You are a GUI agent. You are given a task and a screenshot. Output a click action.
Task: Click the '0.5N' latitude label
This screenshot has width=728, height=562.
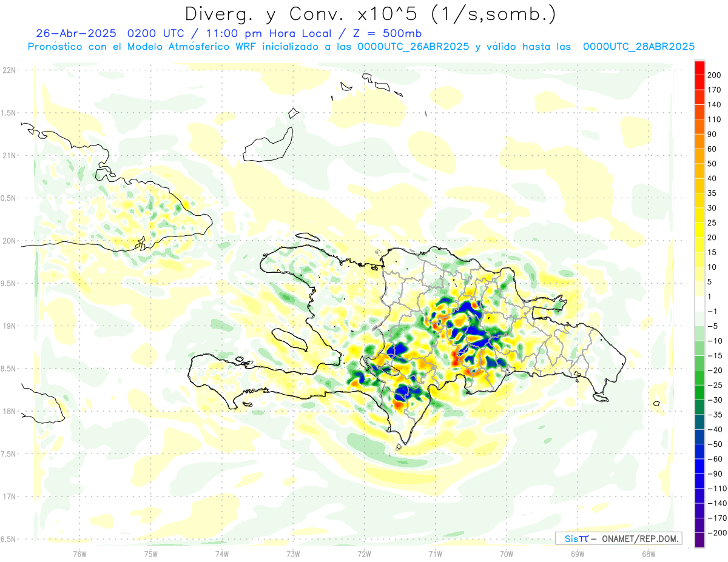8,198
